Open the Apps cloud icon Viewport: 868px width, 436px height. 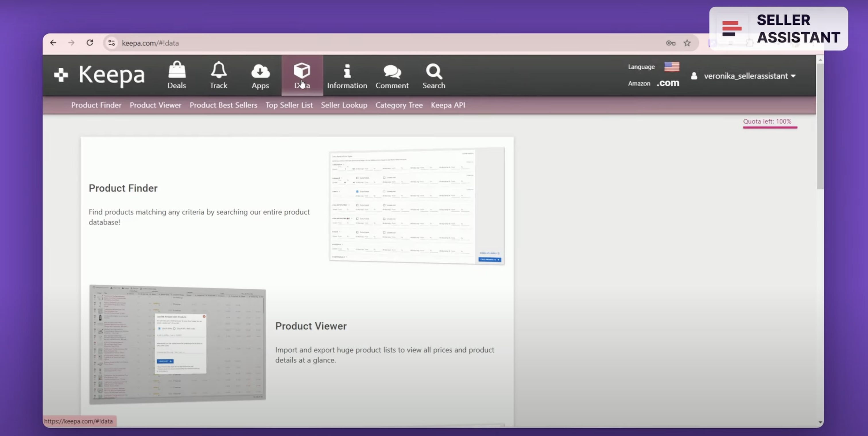pyautogui.click(x=260, y=75)
